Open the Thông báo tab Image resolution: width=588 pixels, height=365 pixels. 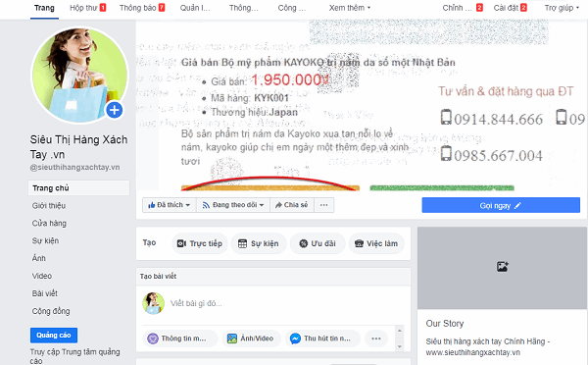tap(142, 8)
